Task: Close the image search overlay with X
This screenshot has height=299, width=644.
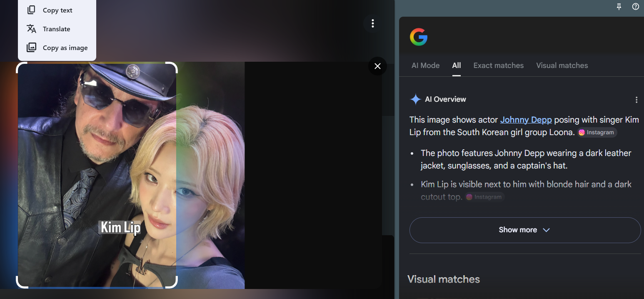Action: (377, 66)
